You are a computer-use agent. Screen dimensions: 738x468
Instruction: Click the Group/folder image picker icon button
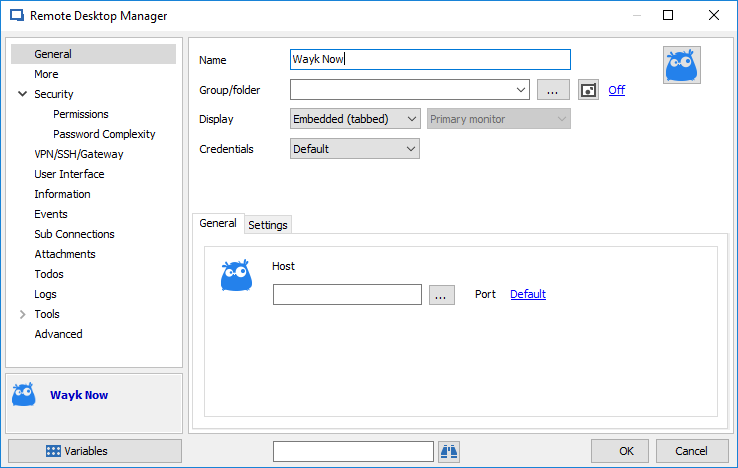[x=588, y=90]
